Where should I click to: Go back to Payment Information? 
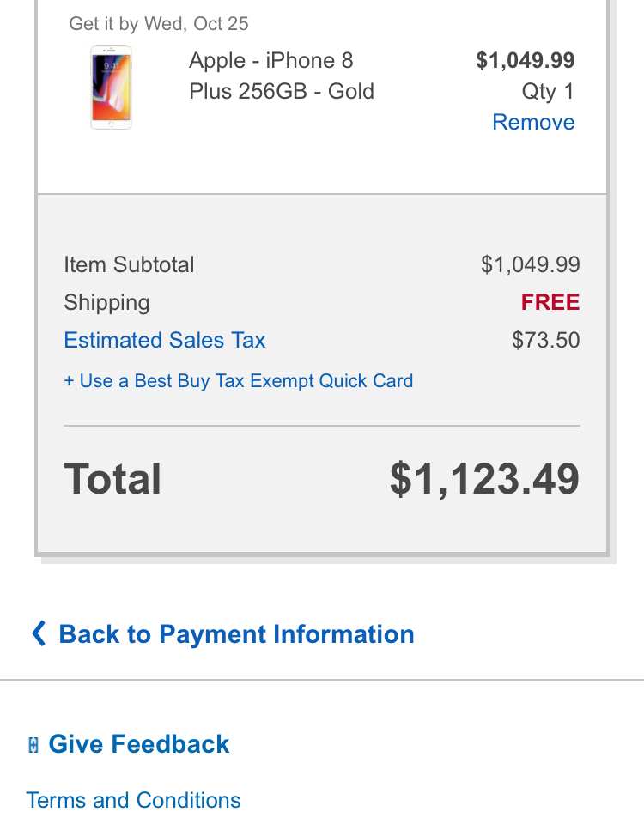tap(236, 634)
